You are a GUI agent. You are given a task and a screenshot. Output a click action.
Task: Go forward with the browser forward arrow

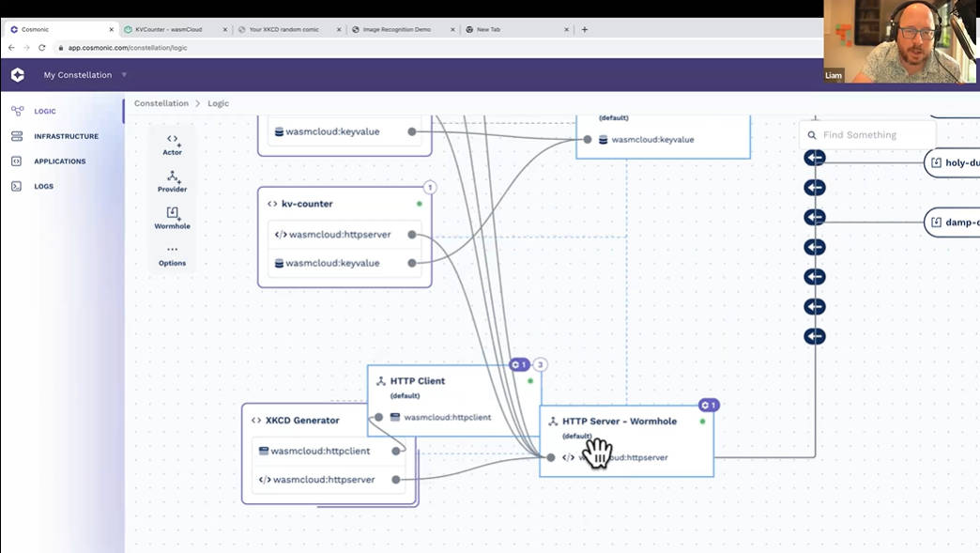point(26,48)
